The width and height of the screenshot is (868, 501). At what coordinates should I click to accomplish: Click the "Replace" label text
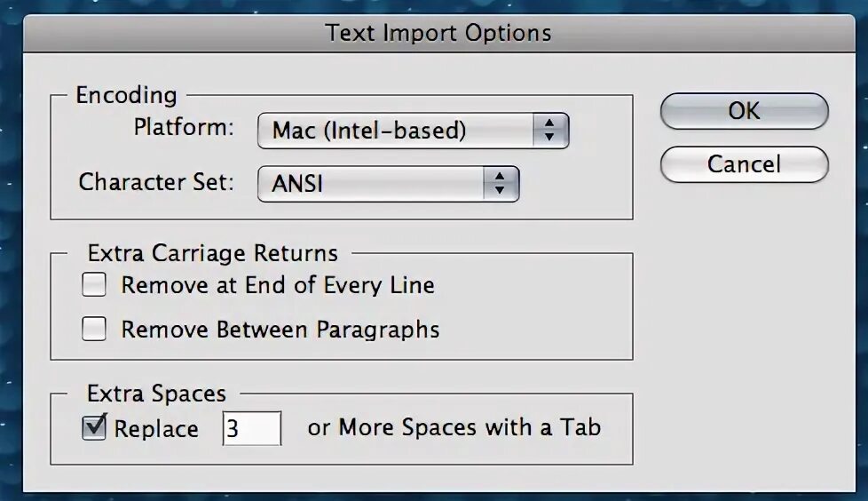[x=156, y=429]
